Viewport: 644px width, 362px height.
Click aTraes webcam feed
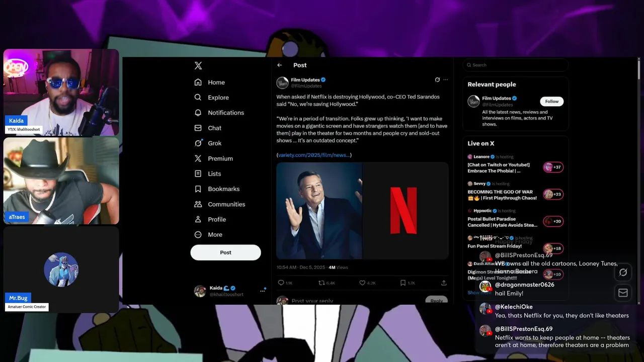click(61, 180)
